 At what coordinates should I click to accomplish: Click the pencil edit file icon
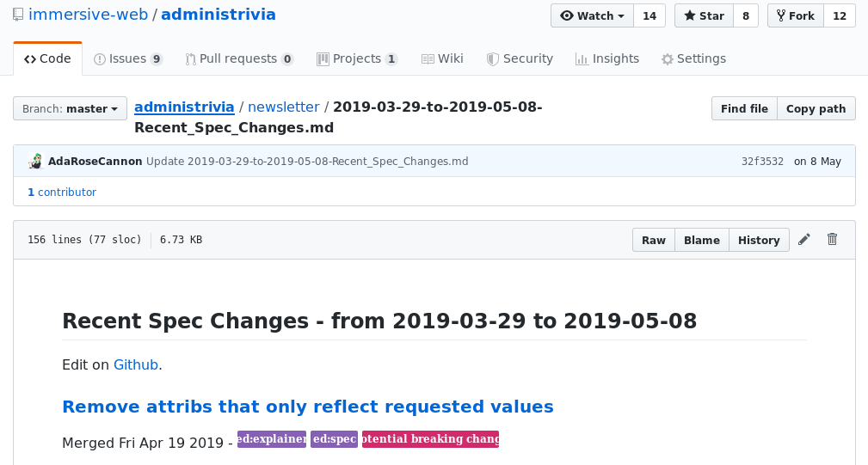804,240
